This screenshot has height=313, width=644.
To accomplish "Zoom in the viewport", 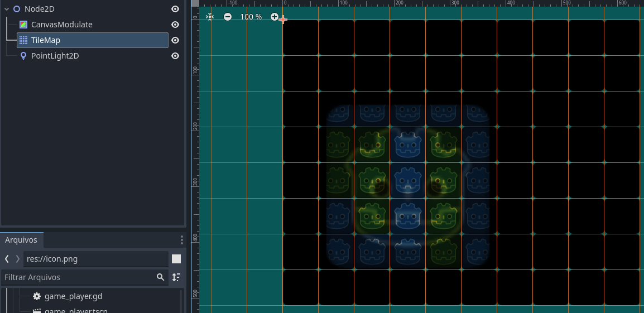I will 275,17.
